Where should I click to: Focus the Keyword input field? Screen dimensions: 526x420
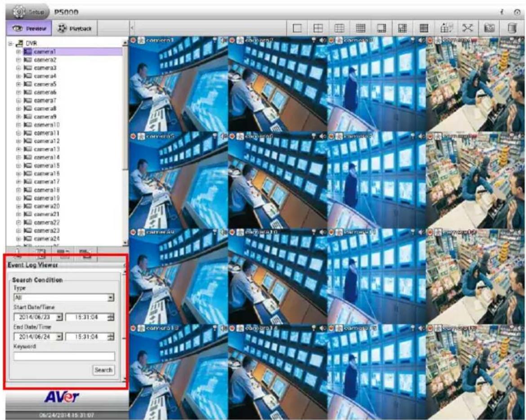pyautogui.click(x=64, y=356)
